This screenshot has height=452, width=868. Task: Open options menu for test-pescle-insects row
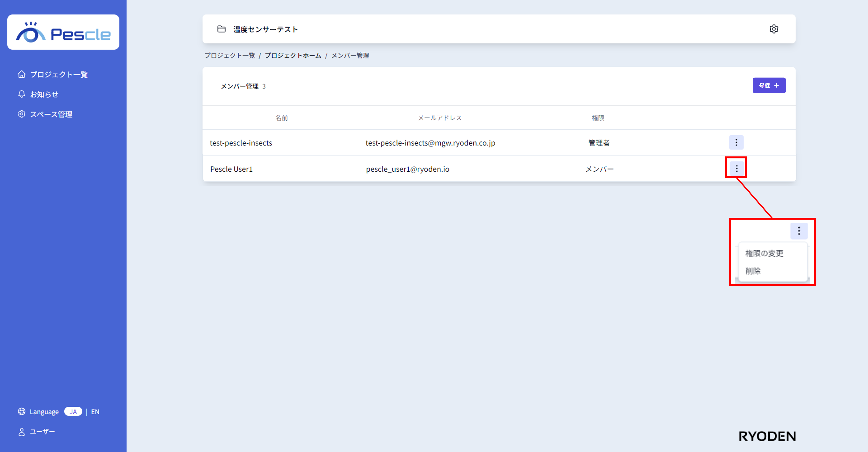coord(736,142)
